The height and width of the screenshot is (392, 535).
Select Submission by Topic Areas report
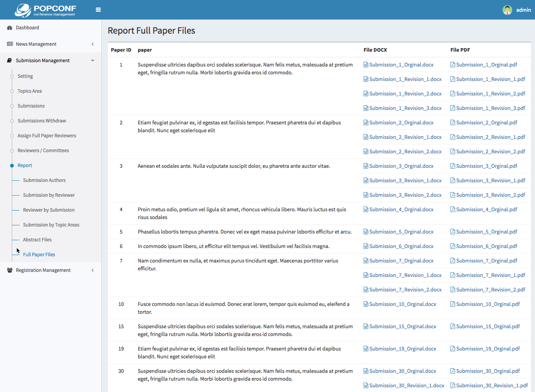coord(51,225)
